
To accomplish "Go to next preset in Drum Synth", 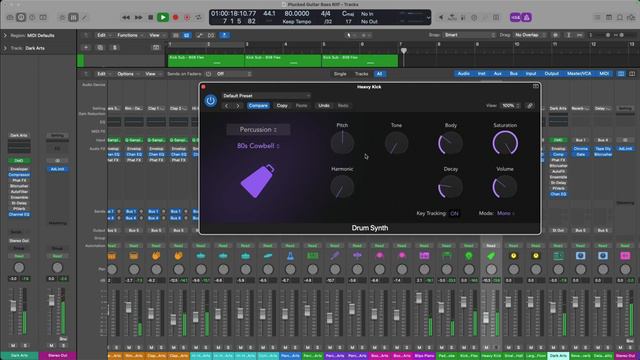I will 238,106.
